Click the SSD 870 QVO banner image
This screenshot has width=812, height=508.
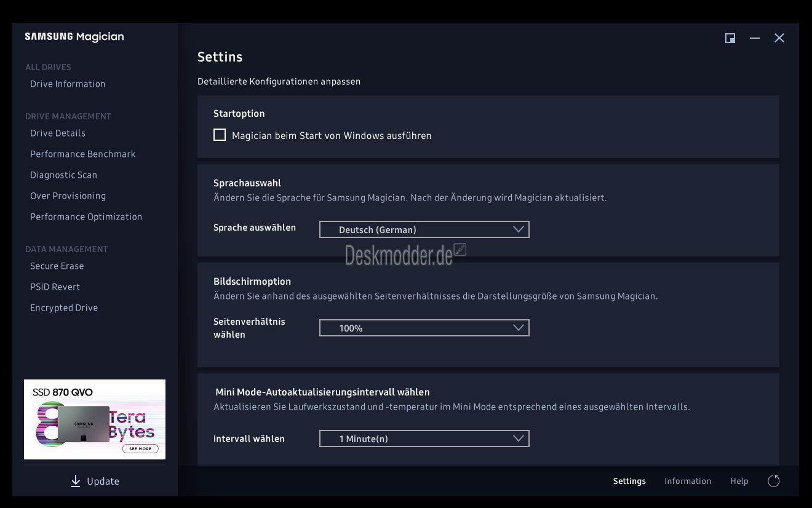(x=95, y=419)
